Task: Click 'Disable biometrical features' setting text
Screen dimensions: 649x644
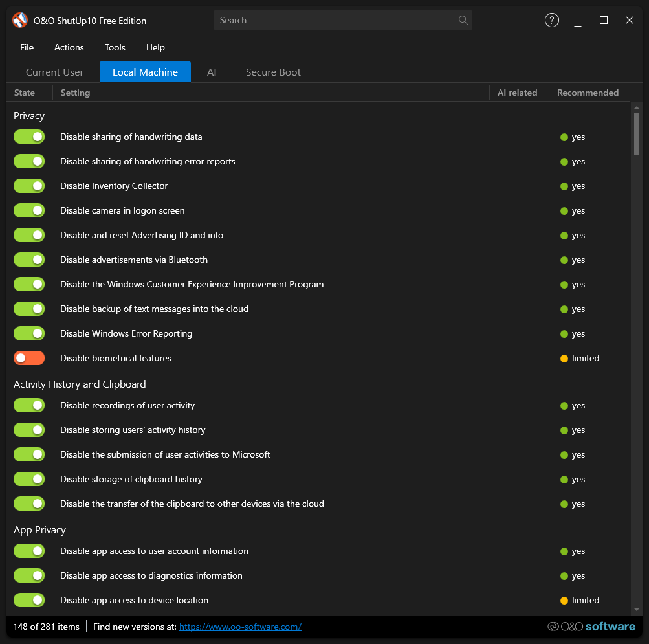Action: 116,358
